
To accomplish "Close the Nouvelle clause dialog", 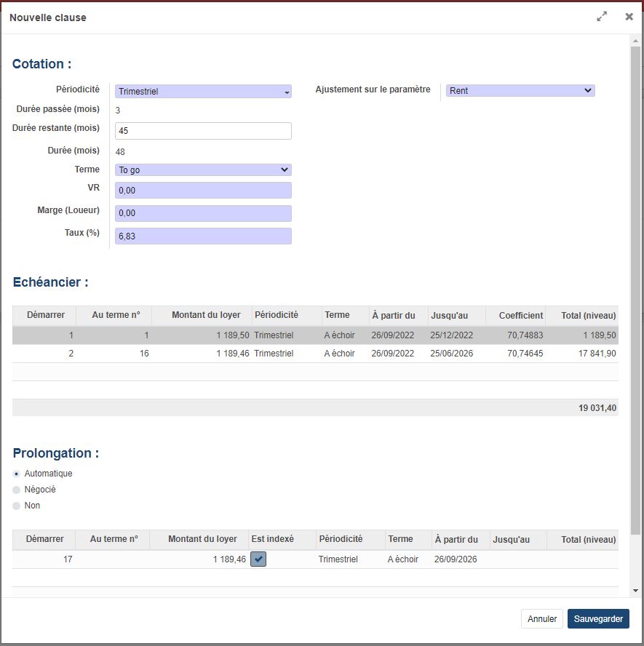I will [x=629, y=17].
